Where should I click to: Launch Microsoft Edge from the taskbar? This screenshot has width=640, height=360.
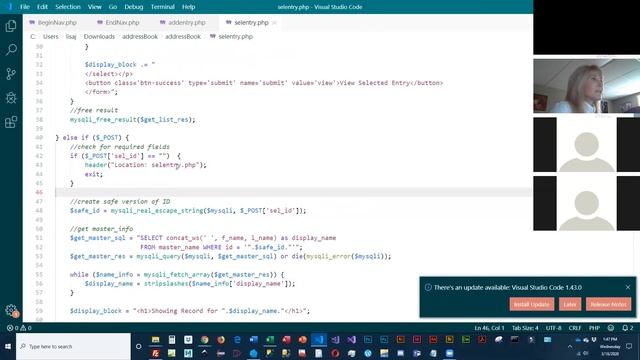(x=237, y=340)
